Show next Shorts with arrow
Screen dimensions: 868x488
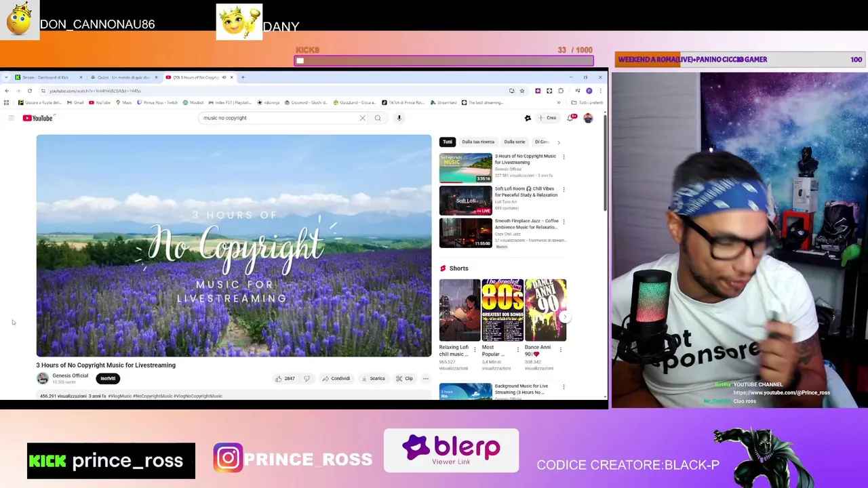point(565,317)
